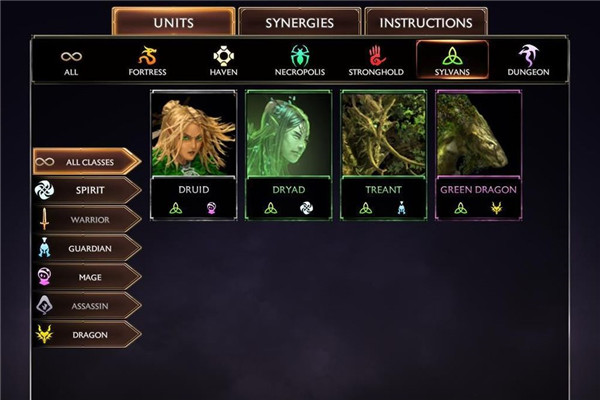Open the Instructions tab
Viewport: 600px width, 400px height.
click(426, 22)
